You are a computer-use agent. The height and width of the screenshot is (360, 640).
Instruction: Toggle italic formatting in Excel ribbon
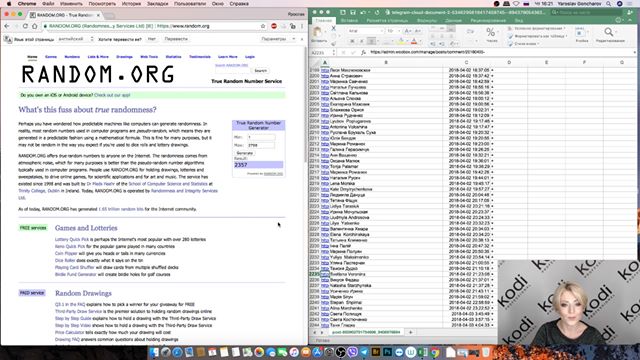[361, 41]
